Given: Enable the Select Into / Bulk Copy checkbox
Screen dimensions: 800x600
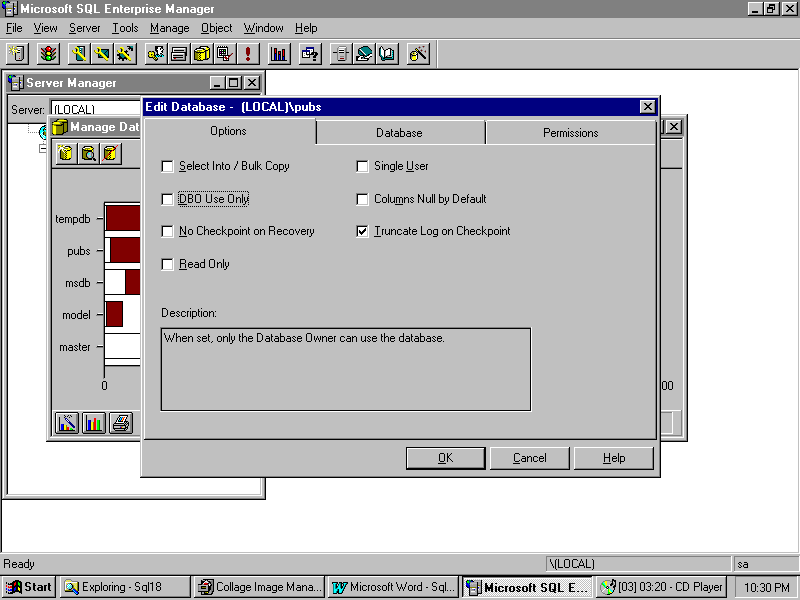Looking at the screenshot, I should tap(168, 167).
